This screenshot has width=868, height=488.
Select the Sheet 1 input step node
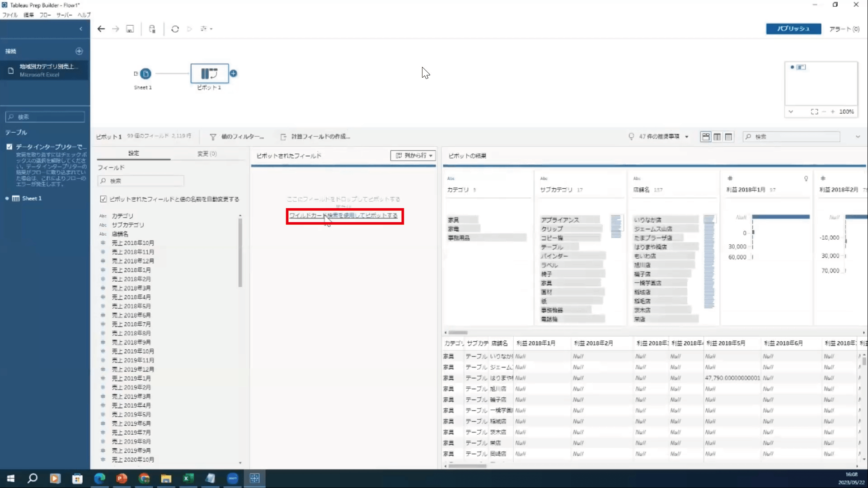(x=145, y=74)
